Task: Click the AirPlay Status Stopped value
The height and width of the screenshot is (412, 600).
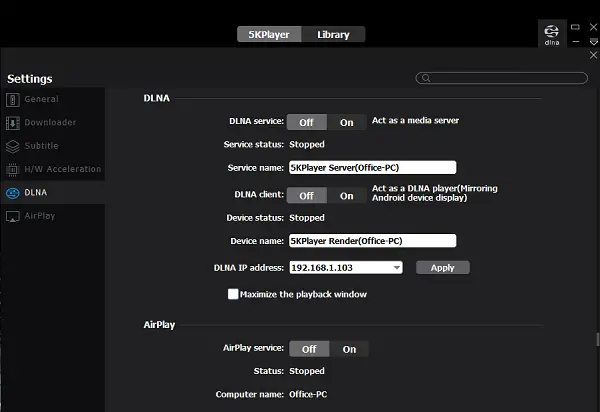Action: point(307,371)
